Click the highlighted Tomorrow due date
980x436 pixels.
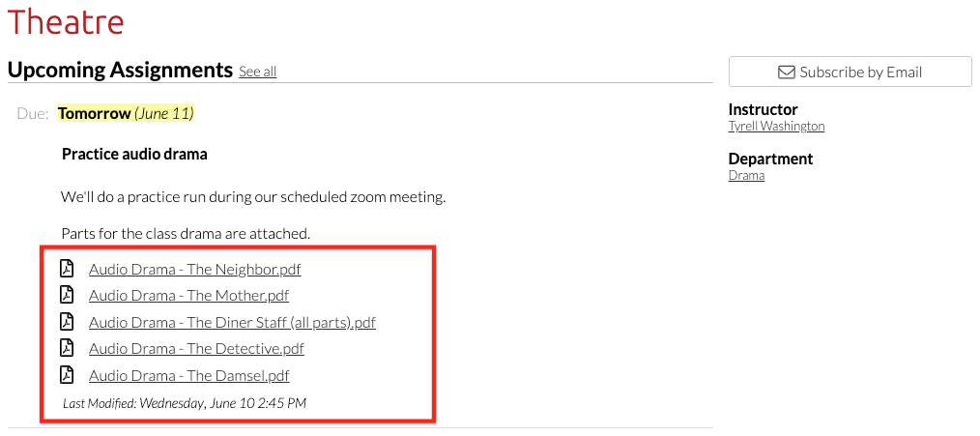(x=95, y=113)
